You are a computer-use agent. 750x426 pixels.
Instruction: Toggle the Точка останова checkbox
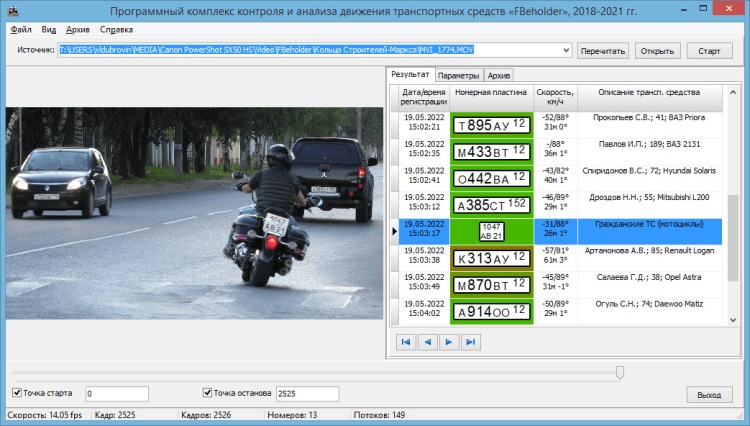pos(208,393)
